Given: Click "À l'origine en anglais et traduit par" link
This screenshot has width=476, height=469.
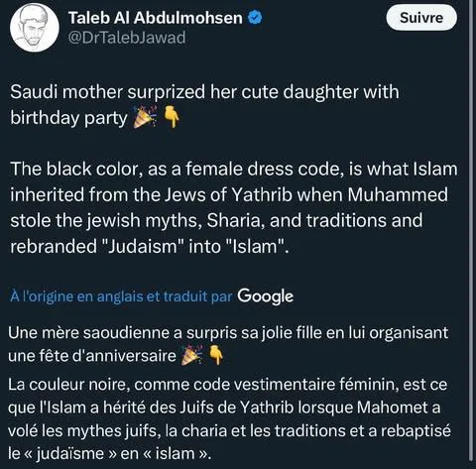Looking at the screenshot, I should click(x=121, y=296).
